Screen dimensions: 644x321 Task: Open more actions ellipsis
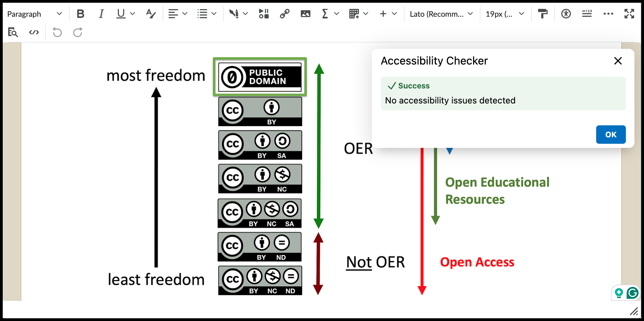click(608, 14)
